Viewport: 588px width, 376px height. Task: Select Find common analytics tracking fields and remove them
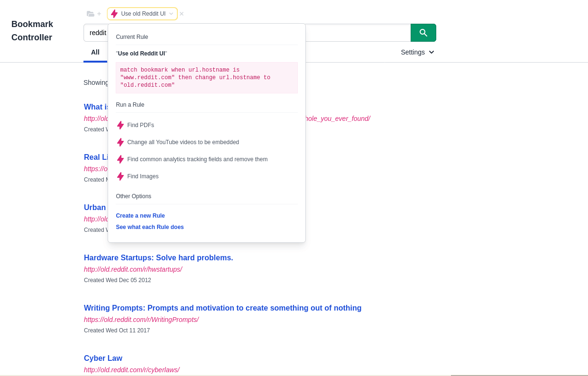(197, 159)
